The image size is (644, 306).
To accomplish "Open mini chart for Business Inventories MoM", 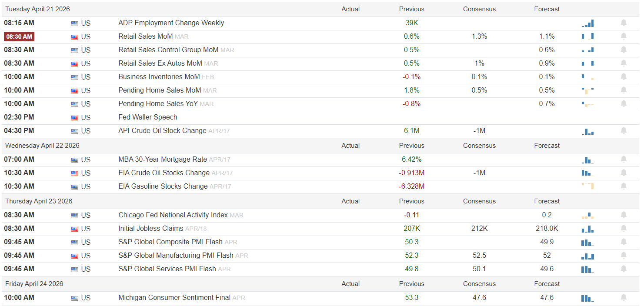I will (587, 77).
